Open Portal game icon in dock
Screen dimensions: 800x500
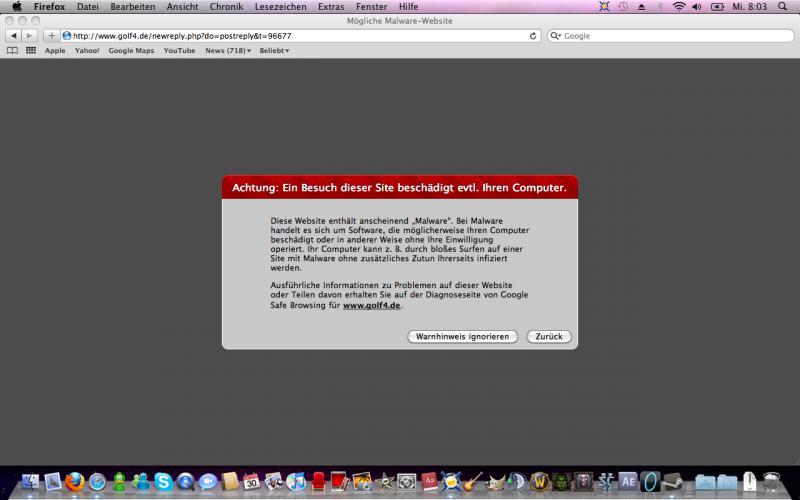point(650,481)
